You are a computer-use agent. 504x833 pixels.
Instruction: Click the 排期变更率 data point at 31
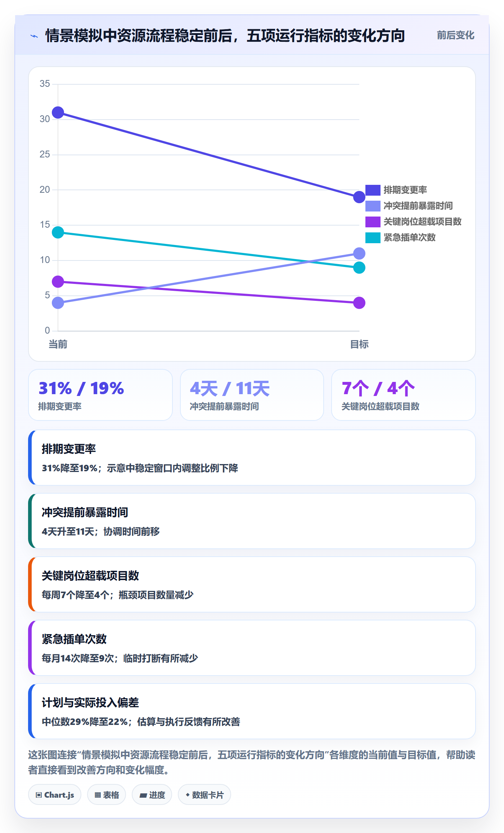click(x=58, y=113)
